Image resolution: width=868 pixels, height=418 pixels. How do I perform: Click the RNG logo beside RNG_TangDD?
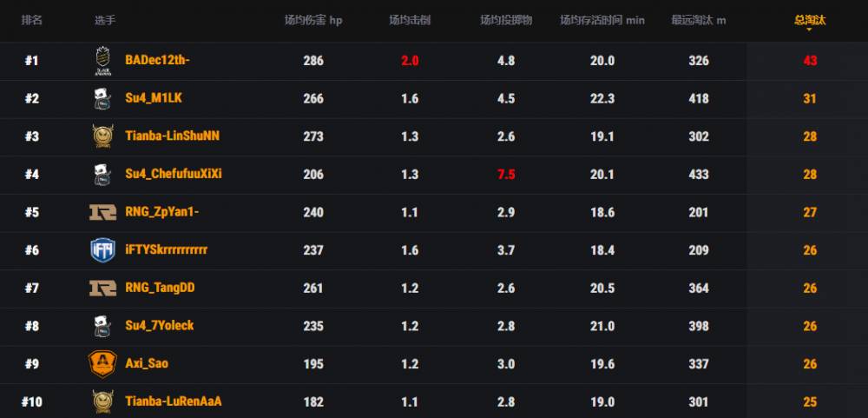click(102, 288)
